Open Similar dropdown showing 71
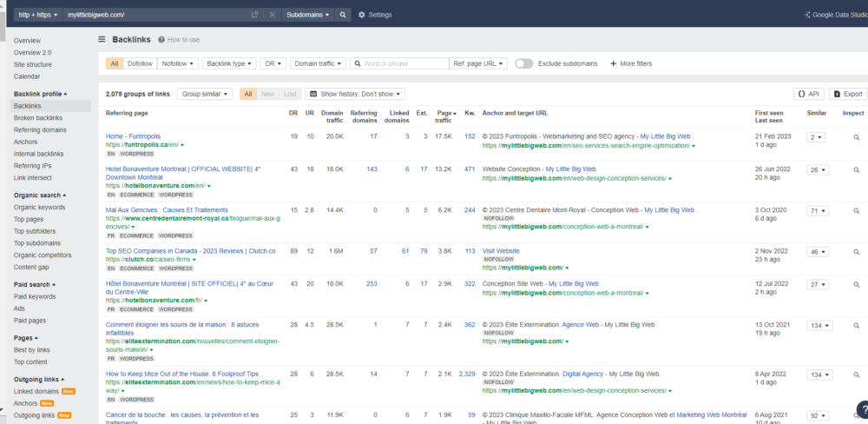 (818, 211)
